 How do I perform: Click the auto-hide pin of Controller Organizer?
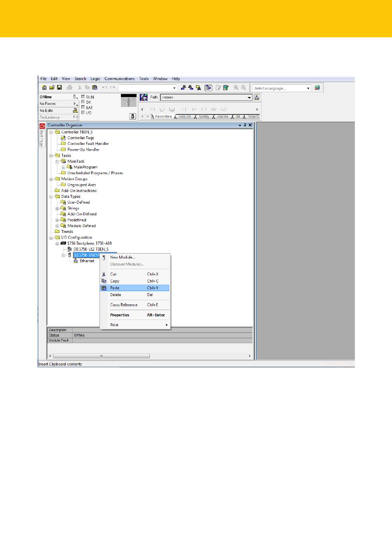[245, 125]
